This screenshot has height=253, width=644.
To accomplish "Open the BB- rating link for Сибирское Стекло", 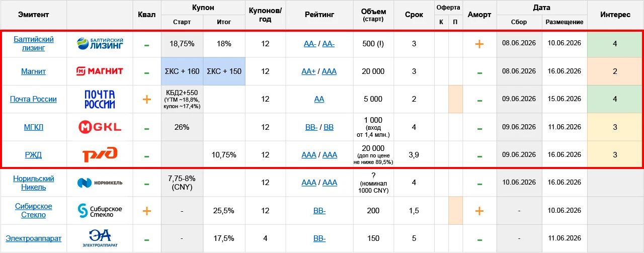I will 319,211.
